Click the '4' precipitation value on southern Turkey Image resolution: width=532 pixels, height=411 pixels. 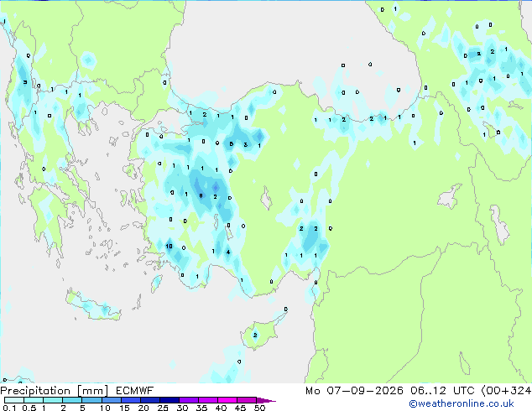[x=228, y=252]
